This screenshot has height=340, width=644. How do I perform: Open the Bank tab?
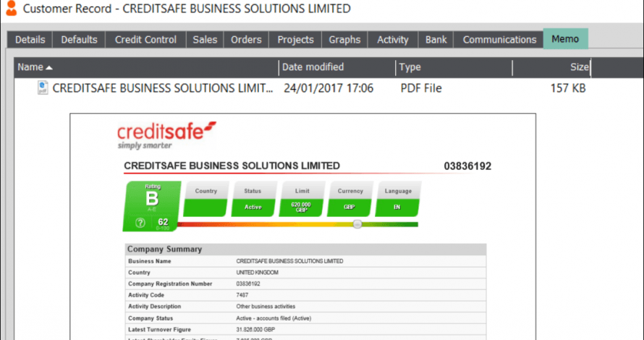pyautogui.click(x=436, y=40)
